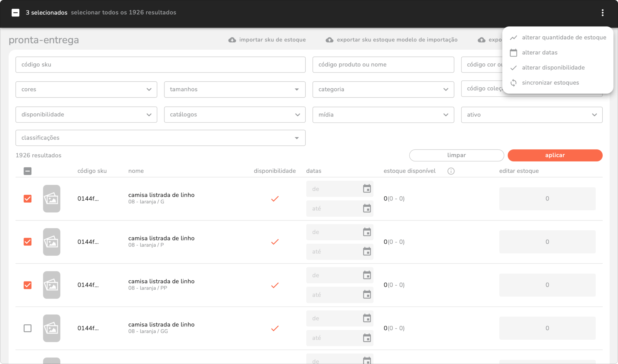Click the código sku input field
618x364 pixels.
160,65
